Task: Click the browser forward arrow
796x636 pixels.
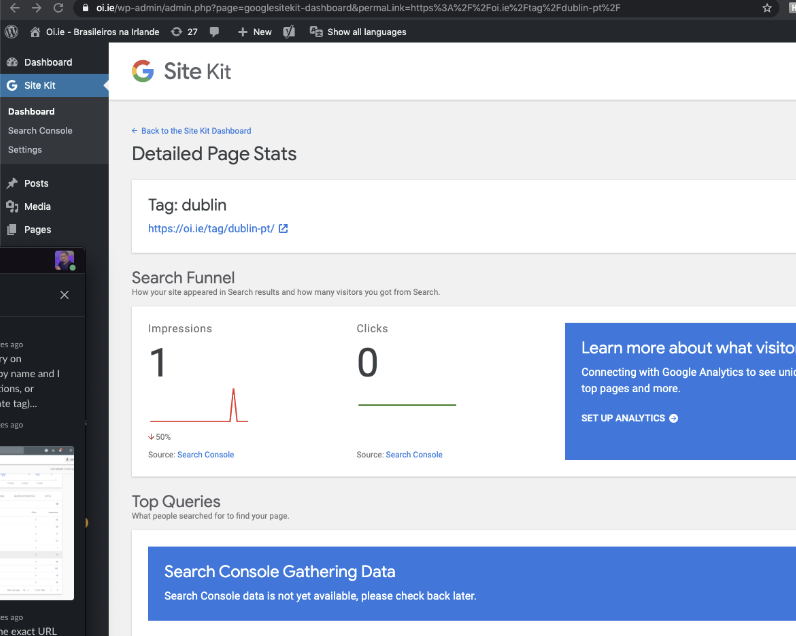Action: coord(37,8)
